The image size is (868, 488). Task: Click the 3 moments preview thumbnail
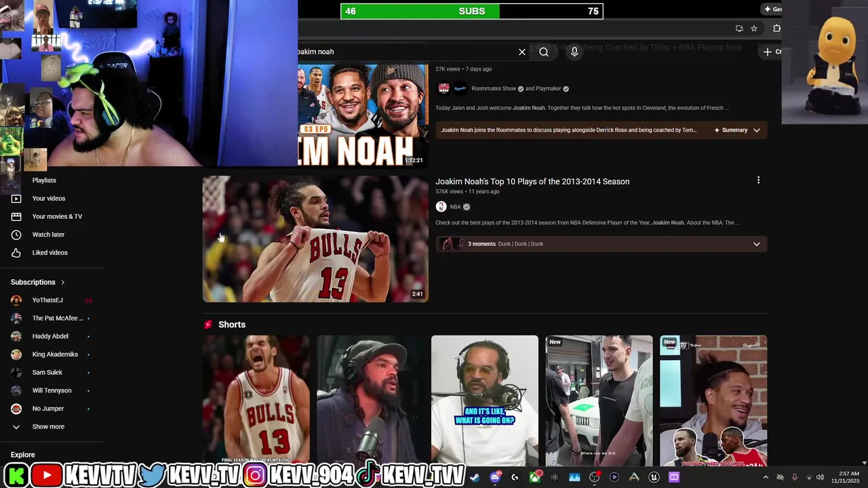point(451,244)
